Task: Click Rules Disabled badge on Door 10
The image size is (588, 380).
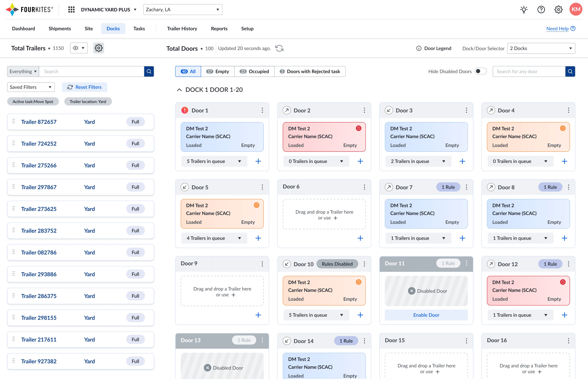Action: point(337,264)
